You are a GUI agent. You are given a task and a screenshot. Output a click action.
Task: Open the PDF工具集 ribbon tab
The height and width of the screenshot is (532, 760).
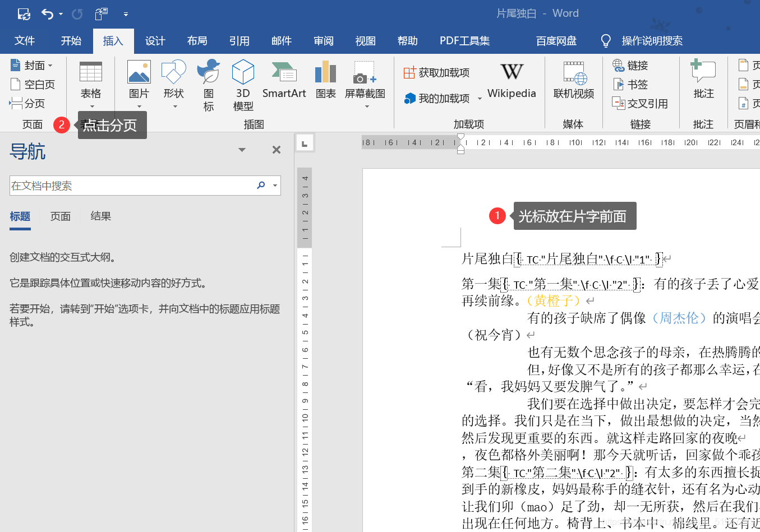[465, 41]
